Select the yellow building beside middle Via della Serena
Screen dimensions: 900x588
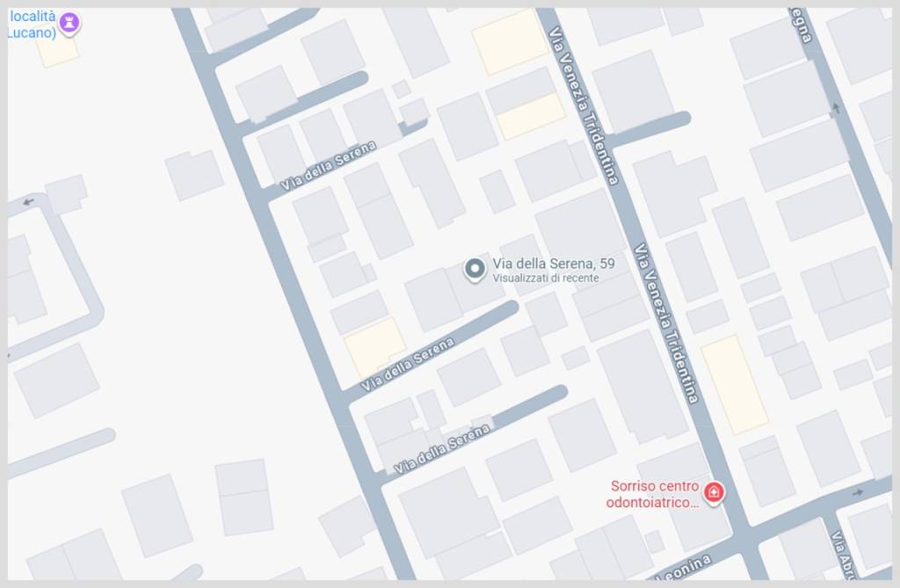coord(374,346)
